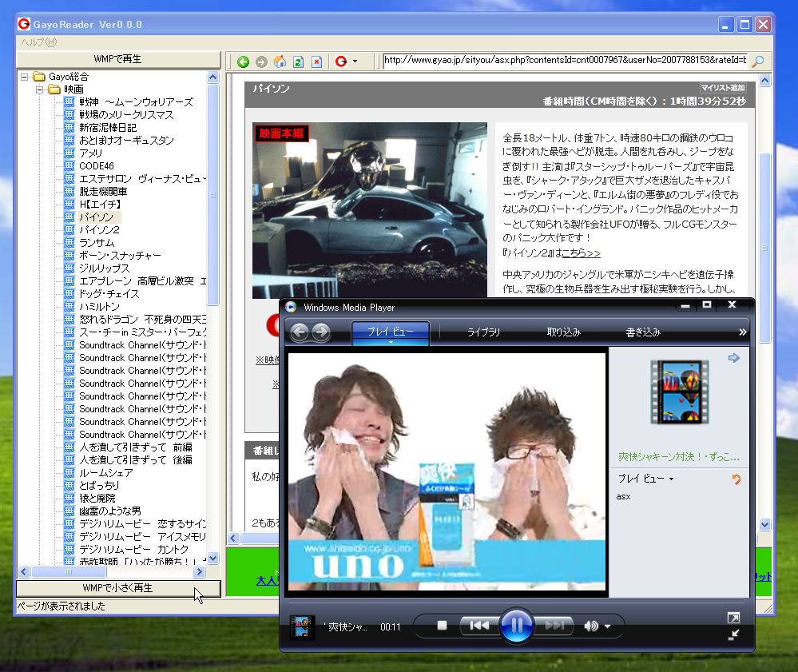Select パイソン2 in the movie tree
This screenshot has width=798, height=672.
coord(99,229)
